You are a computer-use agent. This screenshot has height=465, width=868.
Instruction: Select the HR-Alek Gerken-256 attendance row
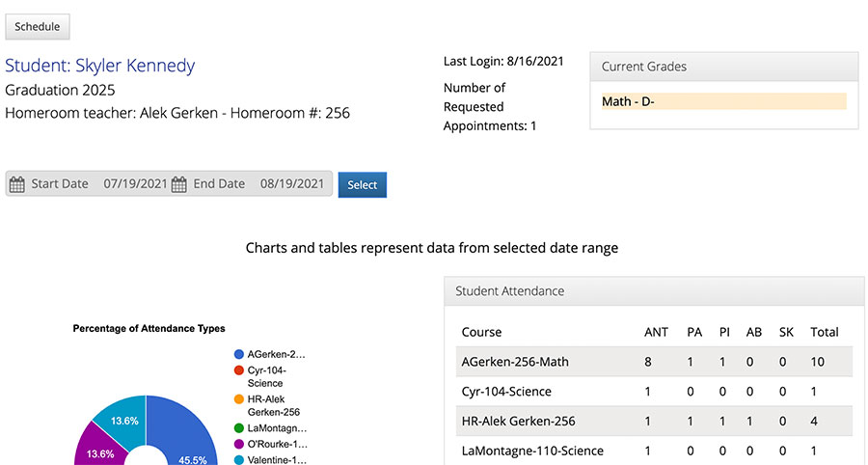(x=654, y=422)
